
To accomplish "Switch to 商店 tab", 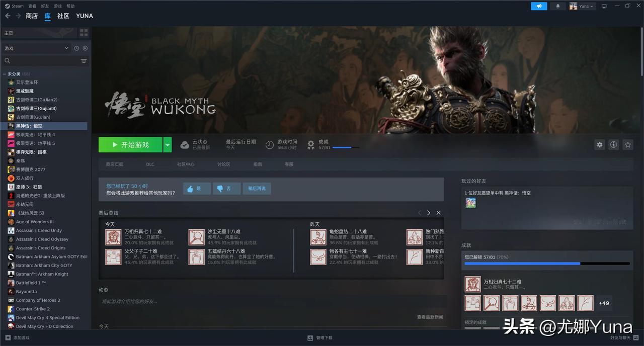I will 32,16.
